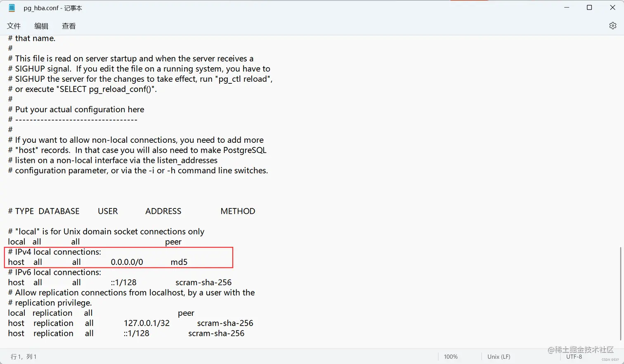Click the '# replication privilege.' line

click(x=50, y=303)
